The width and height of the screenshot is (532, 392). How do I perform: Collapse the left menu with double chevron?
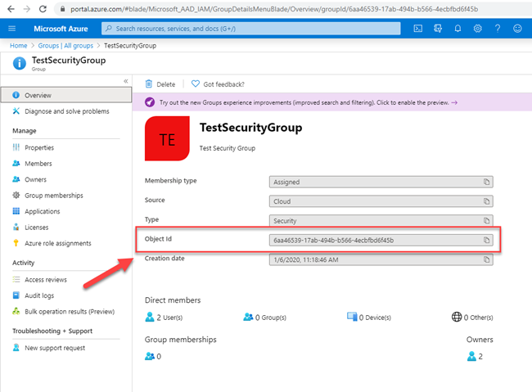pyautogui.click(x=126, y=81)
